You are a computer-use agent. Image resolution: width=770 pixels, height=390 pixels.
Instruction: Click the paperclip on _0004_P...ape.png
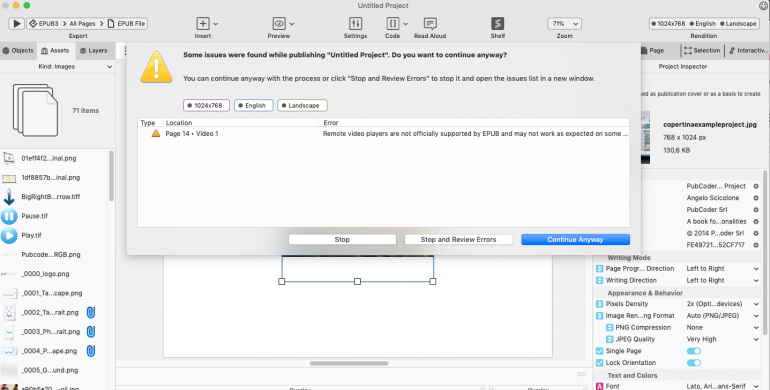click(91, 351)
